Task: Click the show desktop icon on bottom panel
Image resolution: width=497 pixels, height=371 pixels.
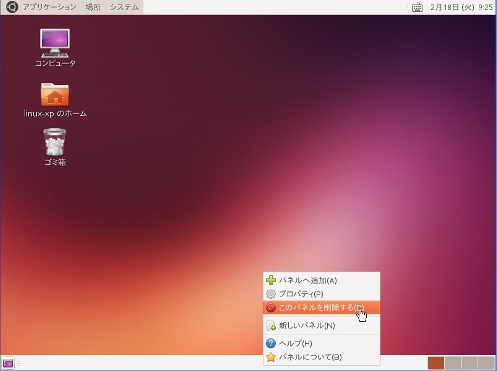Action: click(8, 363)
